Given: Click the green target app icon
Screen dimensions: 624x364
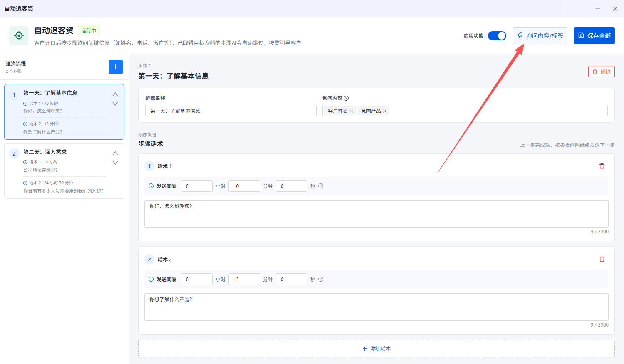Looking at the screenshot, I should click(x=19, y=36).
